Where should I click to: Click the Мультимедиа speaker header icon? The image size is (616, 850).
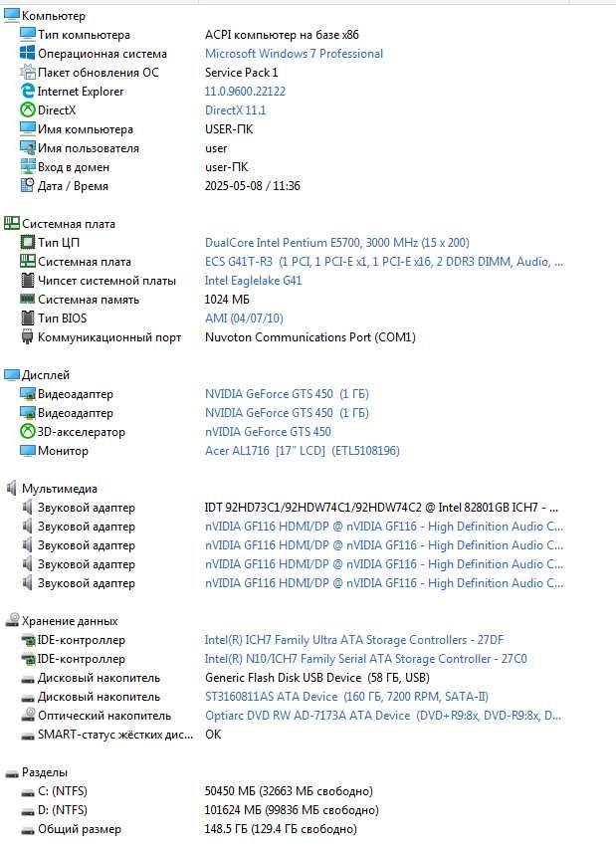point(11,489)
